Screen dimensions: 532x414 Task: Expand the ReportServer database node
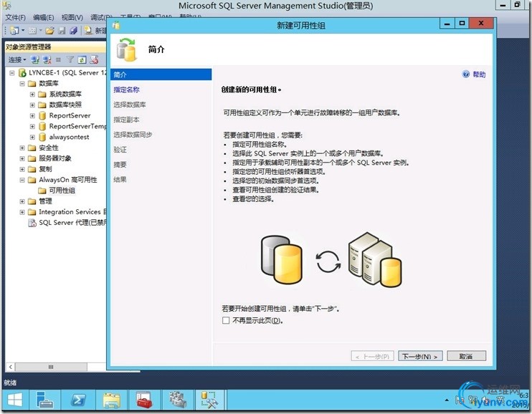pyautogui.click(x=32, y=115)
